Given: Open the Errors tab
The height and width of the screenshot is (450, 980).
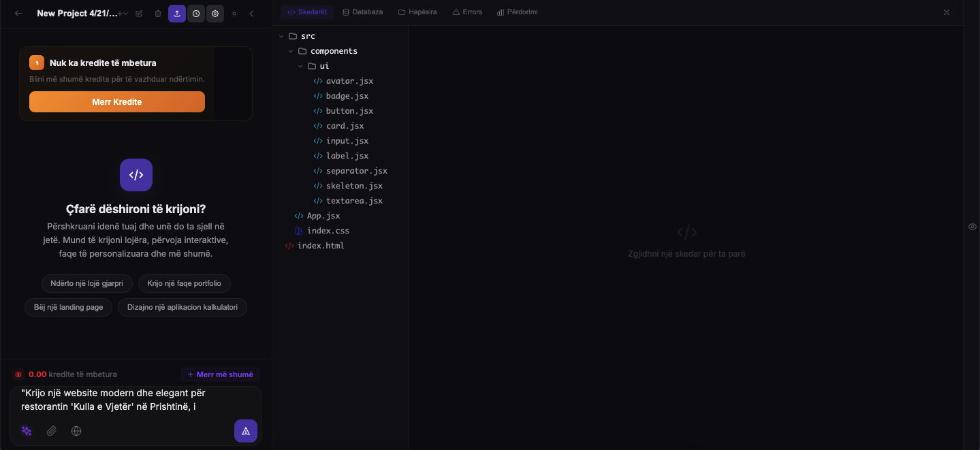Looking at the screenshot, I should coord(467,12).
